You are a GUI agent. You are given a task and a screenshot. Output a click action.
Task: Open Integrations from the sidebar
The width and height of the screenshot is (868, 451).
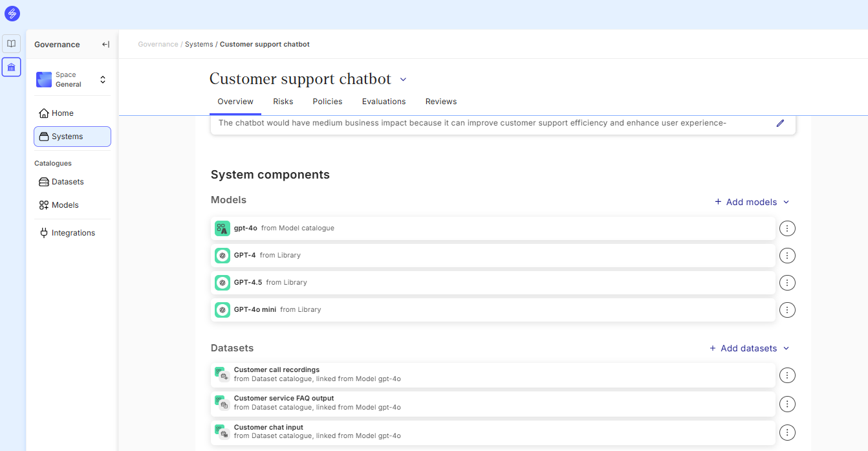(x=72, y=233)
